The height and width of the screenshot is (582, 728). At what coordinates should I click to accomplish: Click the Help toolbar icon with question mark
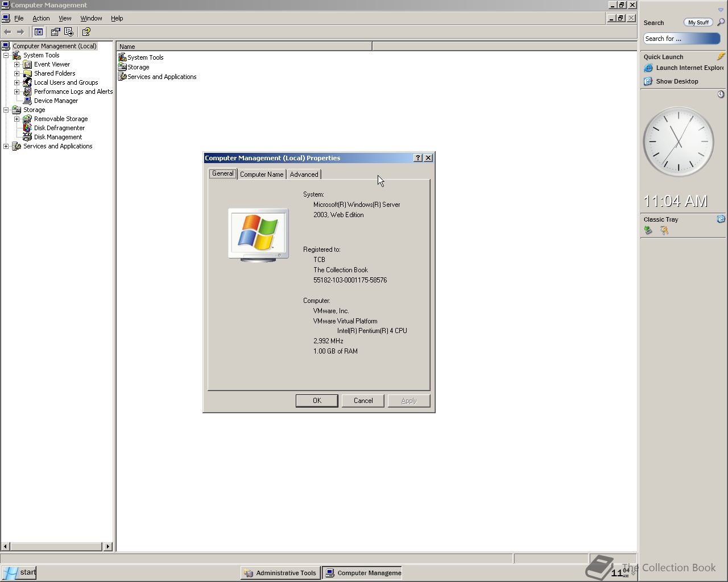coord(86,32)
